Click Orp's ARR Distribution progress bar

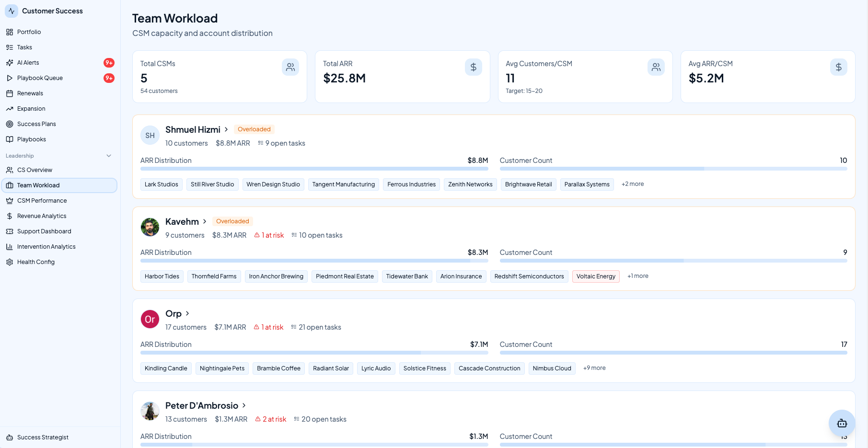[314, 353]
